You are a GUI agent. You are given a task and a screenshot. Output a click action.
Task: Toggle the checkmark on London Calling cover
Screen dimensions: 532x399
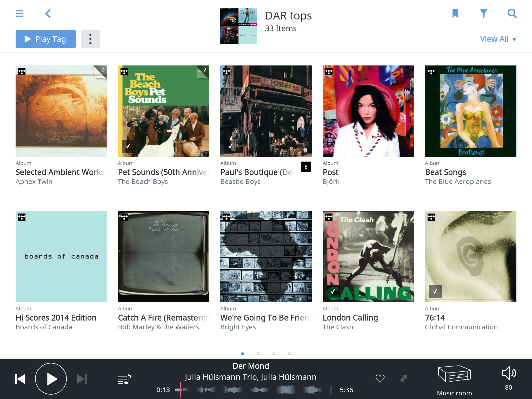[333, 292]
